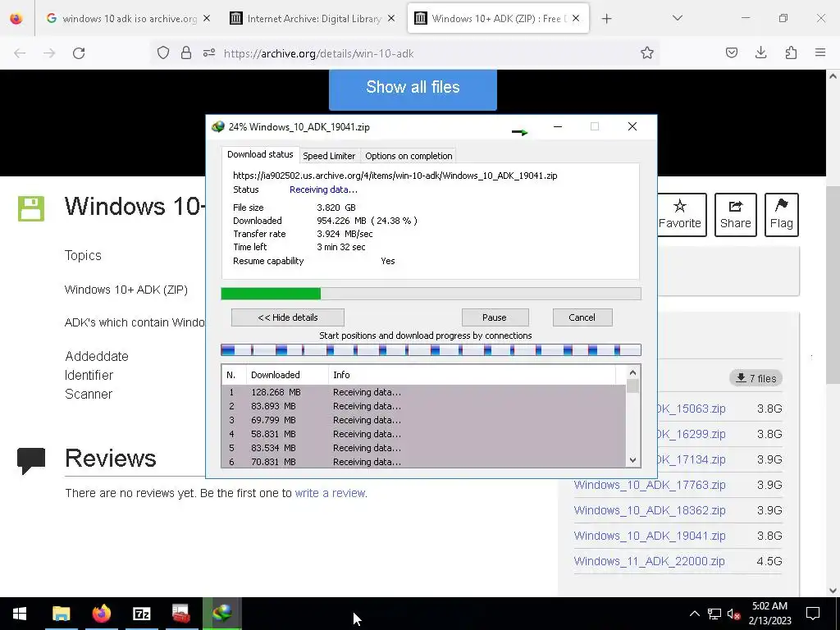Viewport: 840px width, 630px height.
Task: Reload the archive.org page
Action: (x=79, y=53)
